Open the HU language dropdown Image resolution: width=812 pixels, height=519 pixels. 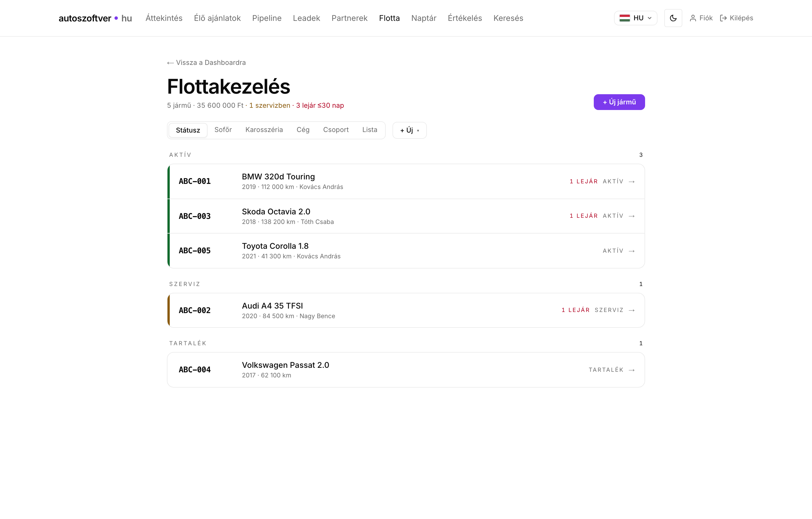635,18
